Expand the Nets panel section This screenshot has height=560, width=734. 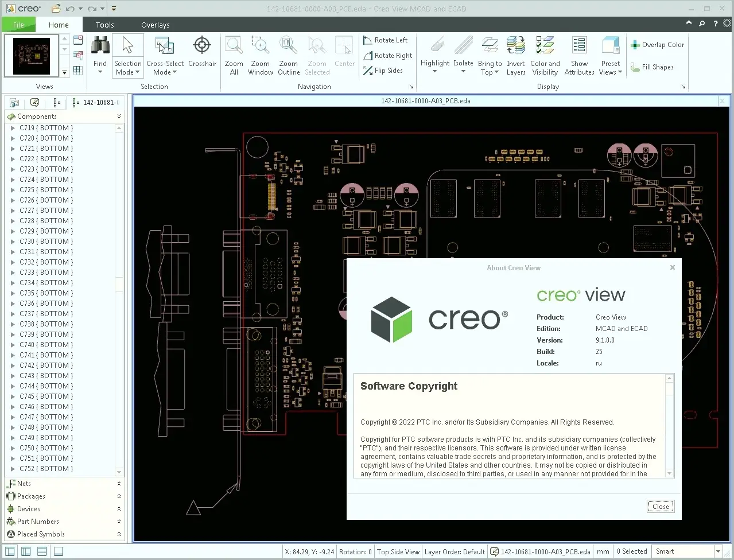coord(119,484)
